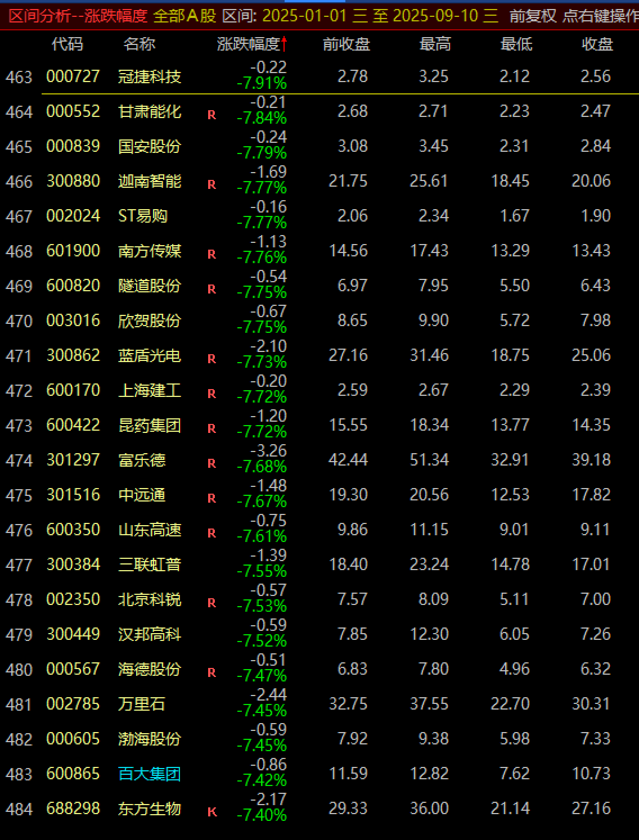Click 冠捷科技 closing price 2.56
The image size is (639, 840).
coord(596,76)
